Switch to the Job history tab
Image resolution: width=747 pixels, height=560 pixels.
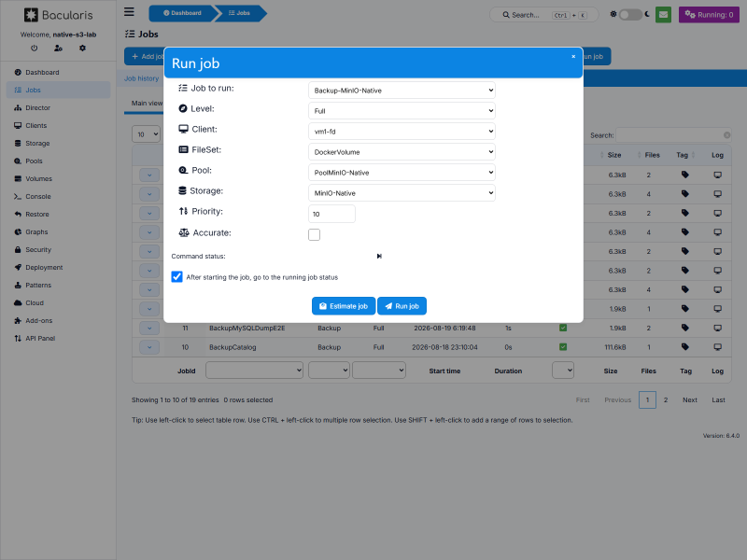[x=142, y=78]
